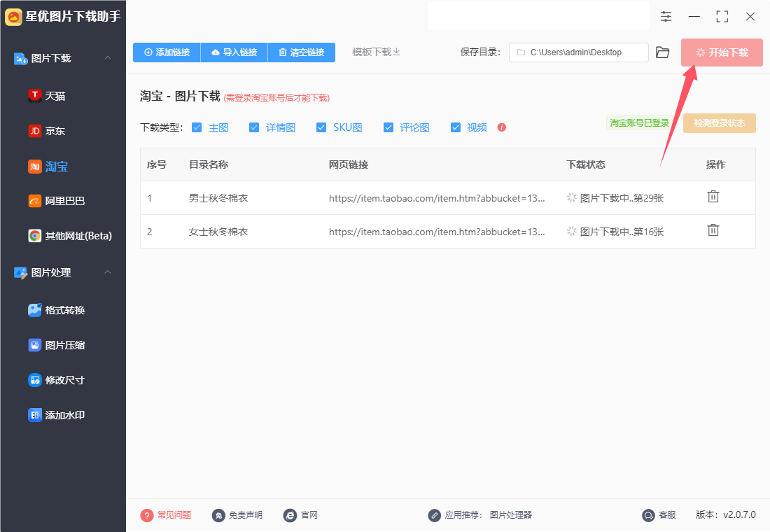Viewport: 770px width, 532px height.
Task: Click the URL in the 女士秋冬棉衣 row
Action: pyautogui.click(x=437, y=232)
